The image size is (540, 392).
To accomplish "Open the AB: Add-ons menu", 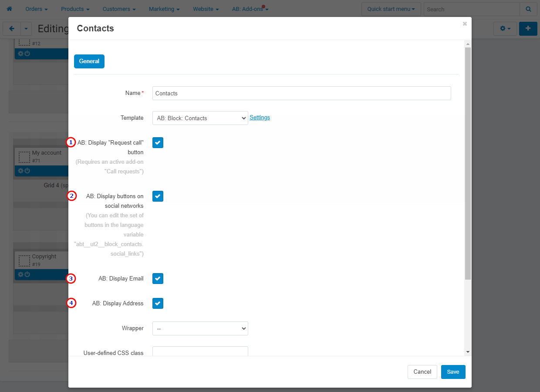I will coord(250,9).
